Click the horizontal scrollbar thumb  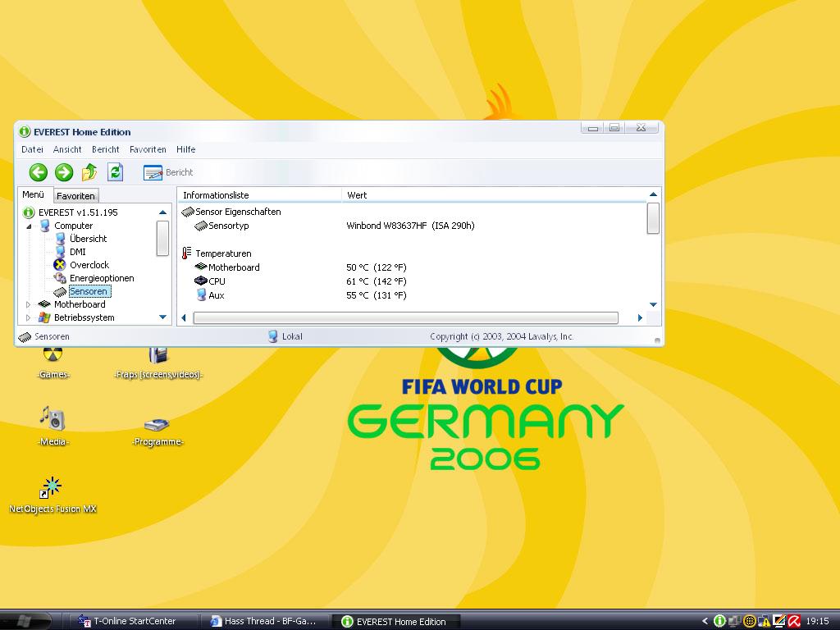[x=405, y=318]
